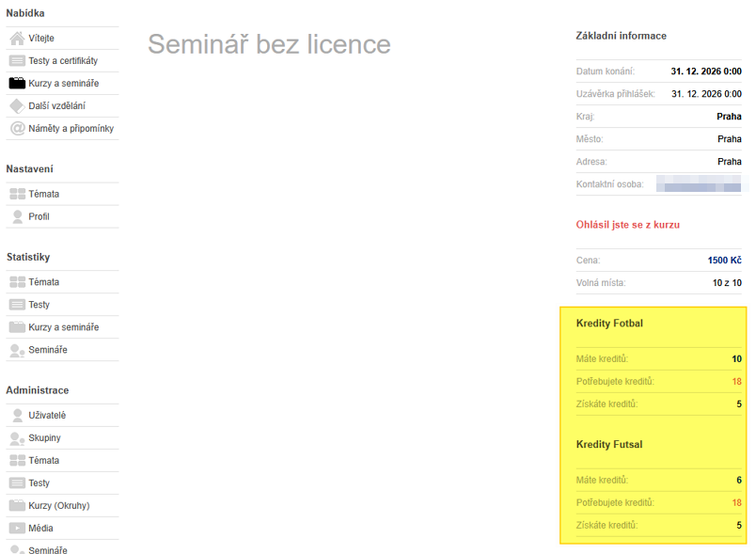Open Témata in the Administrace section
Image resolution: width=756 pixels, height=554 pixels.
pyautogui.click(x=43, y=461)
